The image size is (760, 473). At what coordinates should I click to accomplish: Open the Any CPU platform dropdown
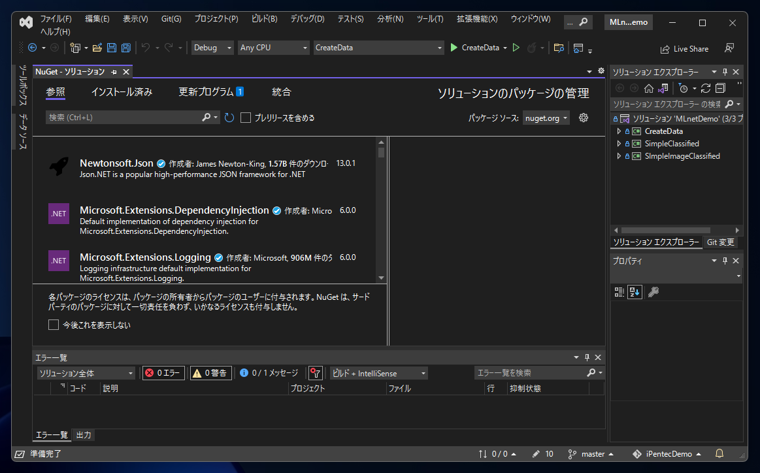[x=273, y=47]
